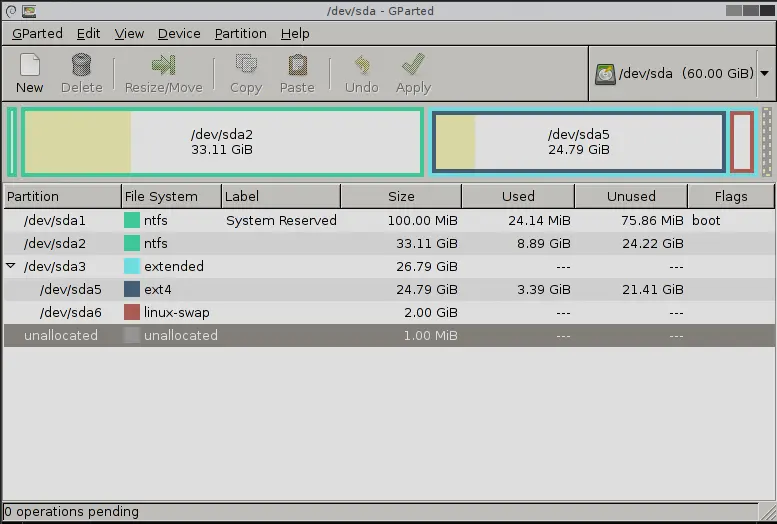Screen dimensions: 777x524
Task: Open the Device menu
Action: [x=179, y=34]
